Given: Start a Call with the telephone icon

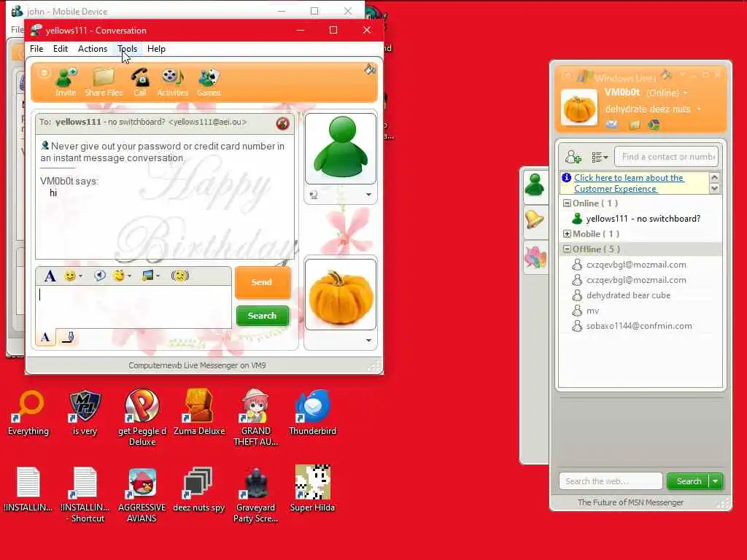Looking at the screenshot, I should pyautogui.click(x=140, y=82).
